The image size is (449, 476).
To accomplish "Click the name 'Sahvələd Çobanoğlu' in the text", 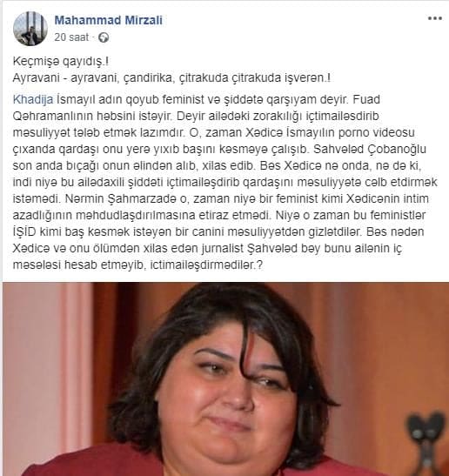I will [370, 149].
